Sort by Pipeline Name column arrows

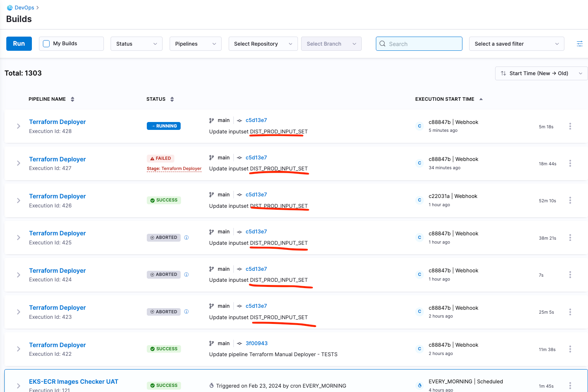pyautogui.click(x=72, y=99)
